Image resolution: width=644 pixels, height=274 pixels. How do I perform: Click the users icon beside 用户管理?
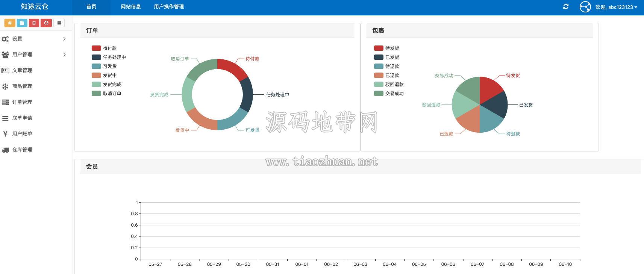point(5,54)
